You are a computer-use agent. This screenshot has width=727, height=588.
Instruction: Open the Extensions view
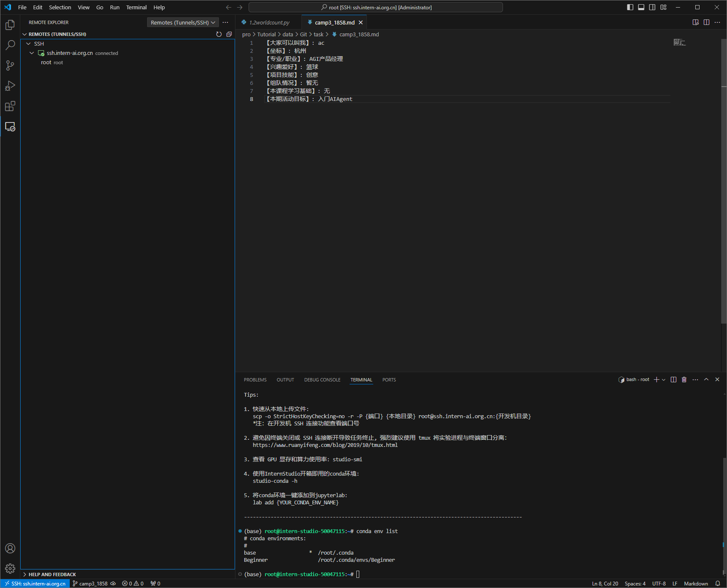tap(10, 106)
